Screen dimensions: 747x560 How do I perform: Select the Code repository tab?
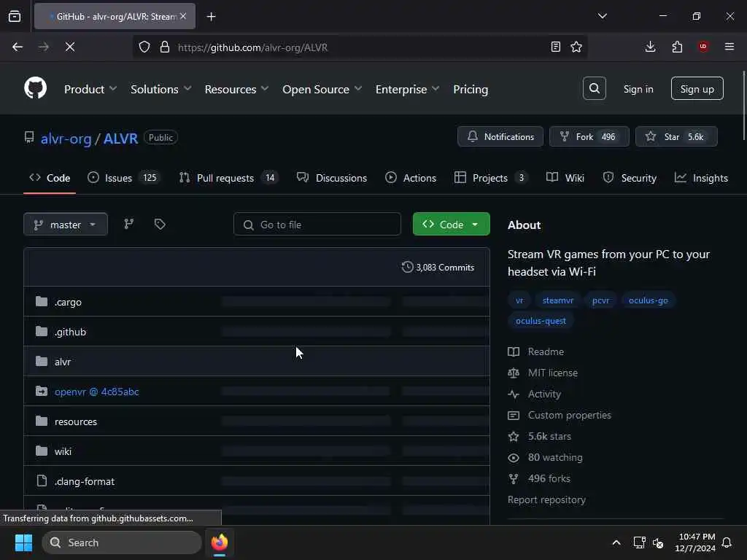tap(50, 178)
